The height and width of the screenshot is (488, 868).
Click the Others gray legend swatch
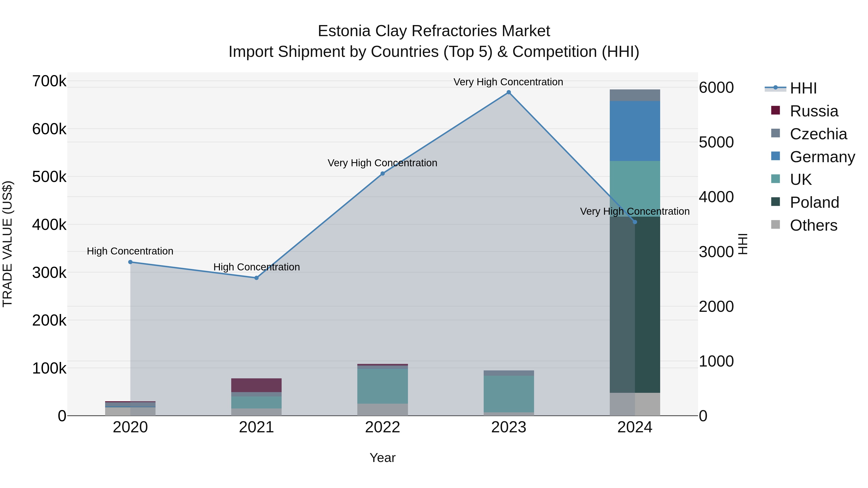point(775,225)
